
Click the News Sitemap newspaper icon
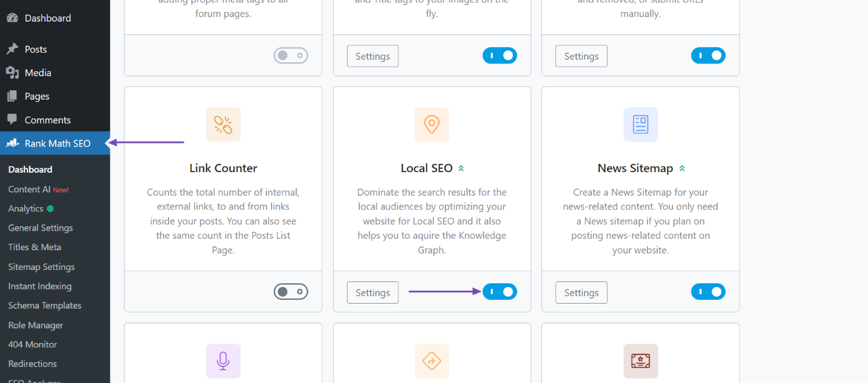[641, 124]
